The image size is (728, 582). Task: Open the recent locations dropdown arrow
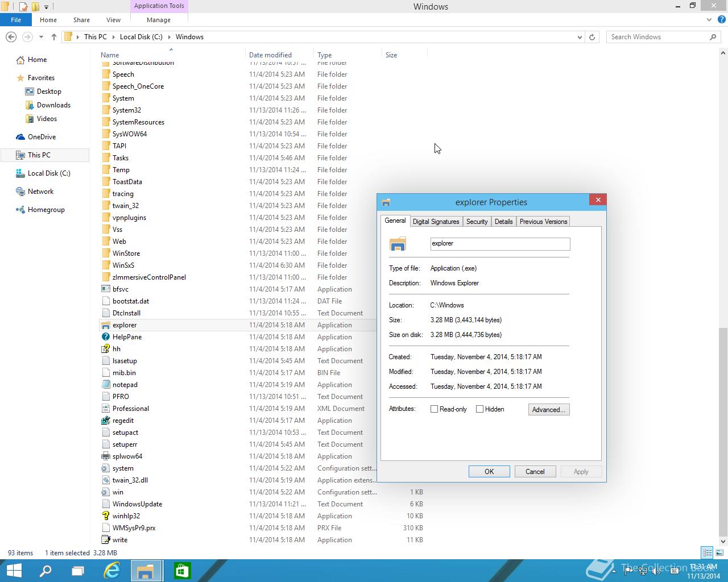click(x=41, y=37)
